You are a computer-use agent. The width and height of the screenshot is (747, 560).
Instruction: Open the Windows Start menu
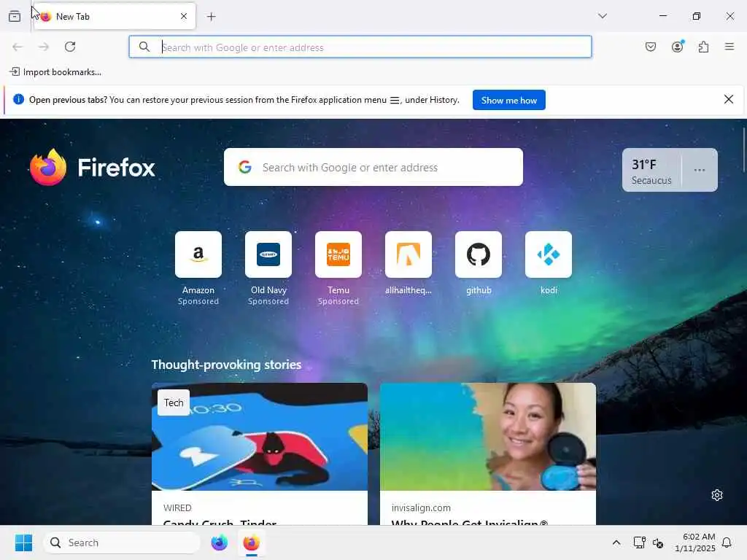coord(23,542)
